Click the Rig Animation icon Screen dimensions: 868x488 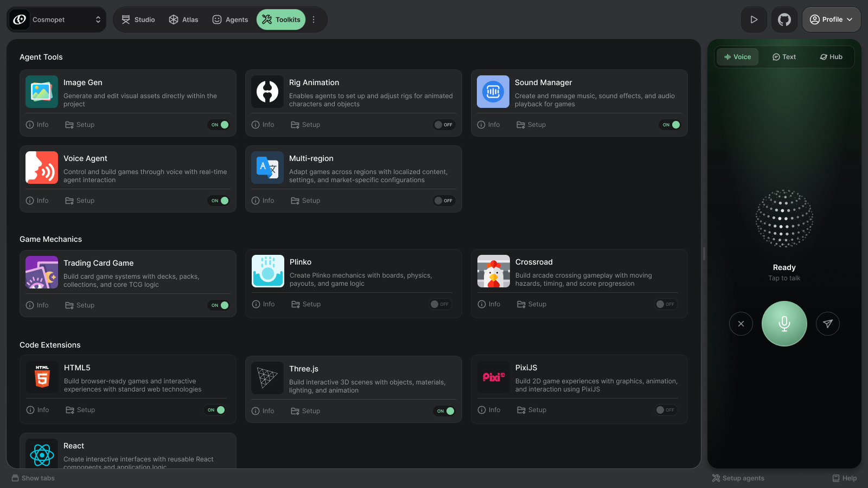tap(267, 92)
